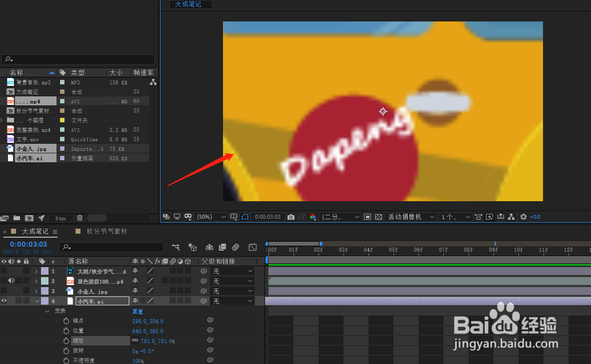Open the composition mini-flowchart in timeline
This screenshot has height=364, width=591.
click(x=175, y=247)
